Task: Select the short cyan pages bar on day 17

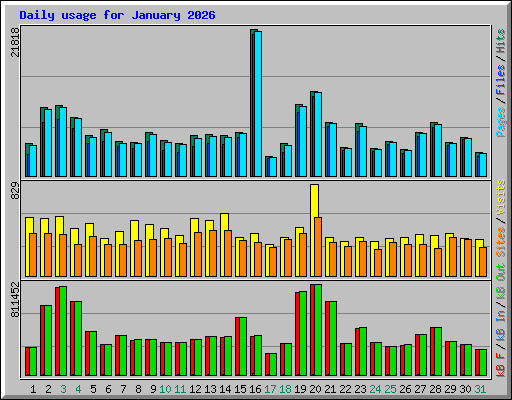Action: pyautogui.click(x=273, y=167)
